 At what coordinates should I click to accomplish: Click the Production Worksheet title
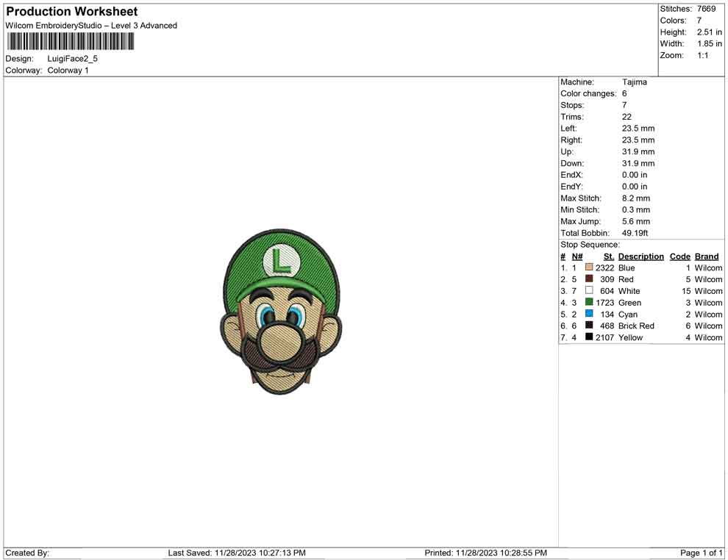pyautogui.click(x=72, y=12)
